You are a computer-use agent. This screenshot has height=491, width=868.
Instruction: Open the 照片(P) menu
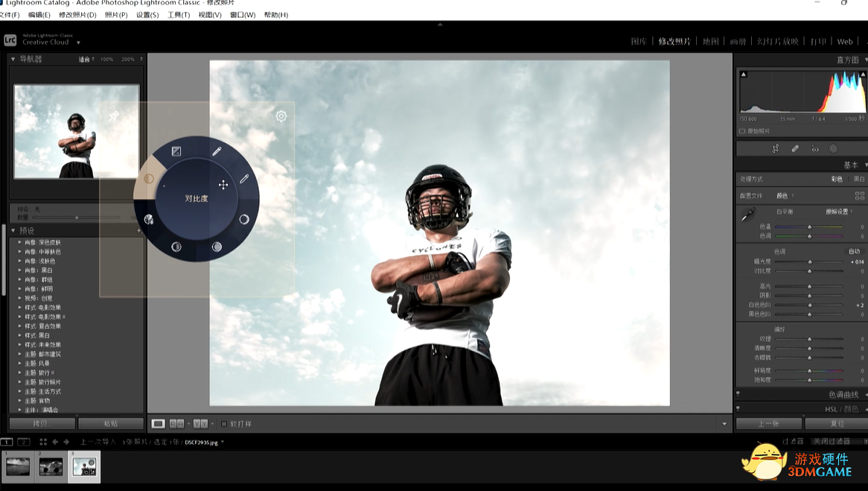(x=115, y=15)
